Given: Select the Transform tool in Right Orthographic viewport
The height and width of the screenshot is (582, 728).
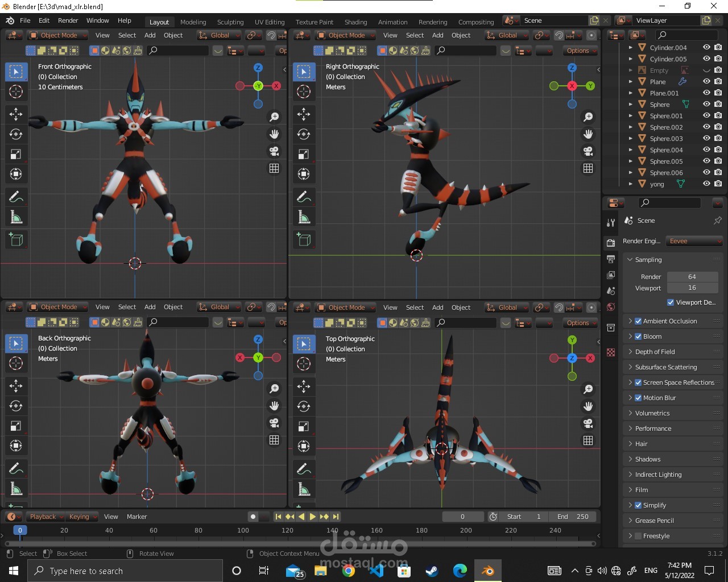Looking at the screenshot, I should 304,174.
